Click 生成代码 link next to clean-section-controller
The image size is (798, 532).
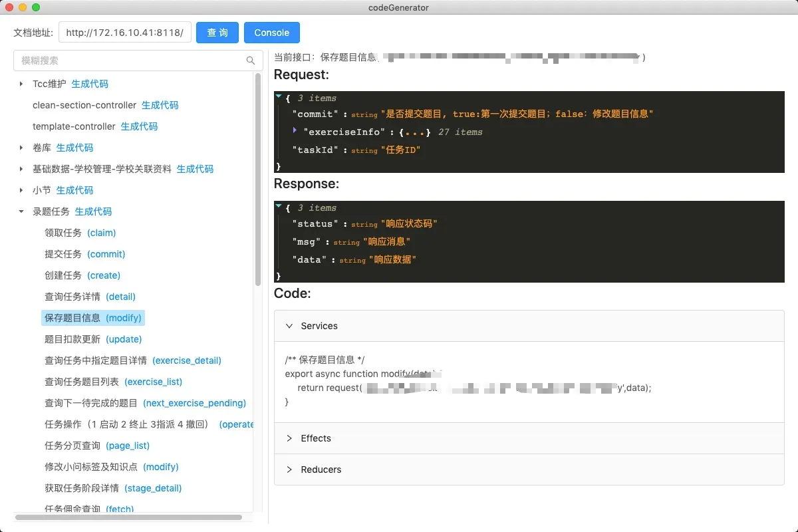pyautogui.click(x=160, y=105)
